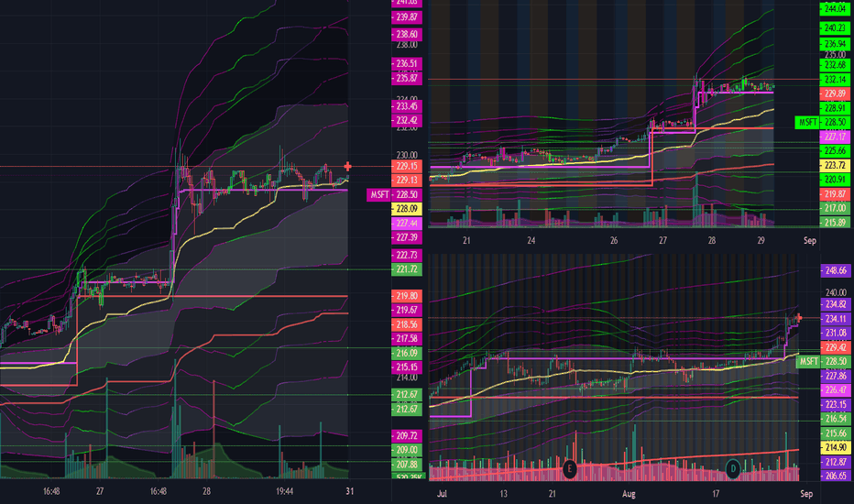
Task: Click the green 207.88 price label
Action: pos(406,465)
